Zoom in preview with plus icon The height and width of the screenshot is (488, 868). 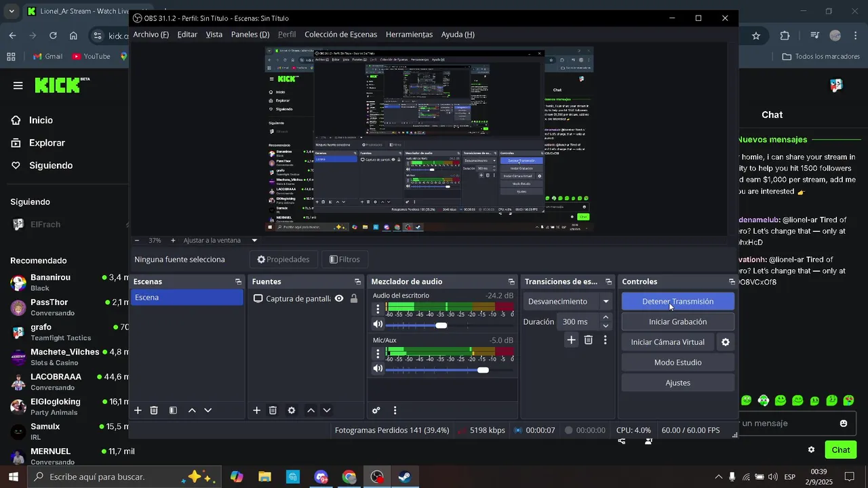click(x=172, y=241)
